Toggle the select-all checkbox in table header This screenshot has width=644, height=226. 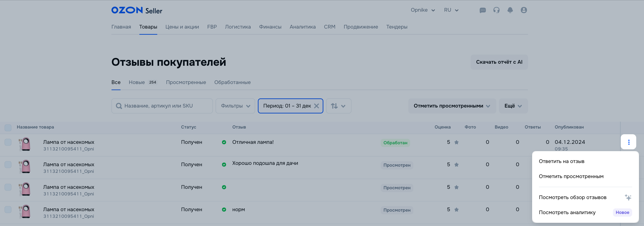[8, 128]
